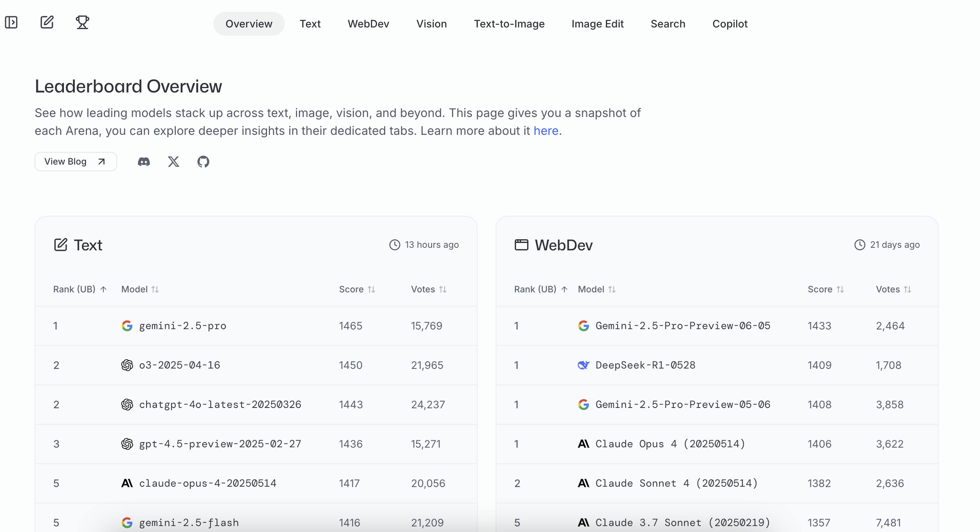Click the clock icon beside 21 days ago

[860, 245]
